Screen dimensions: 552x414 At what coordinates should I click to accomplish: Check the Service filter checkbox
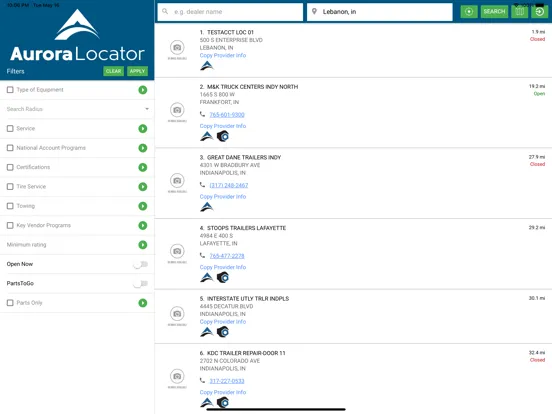point(10,128)
